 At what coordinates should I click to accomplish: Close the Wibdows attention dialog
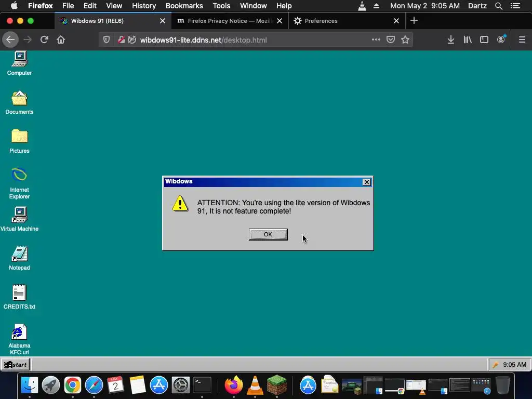(x=367, y=182)
